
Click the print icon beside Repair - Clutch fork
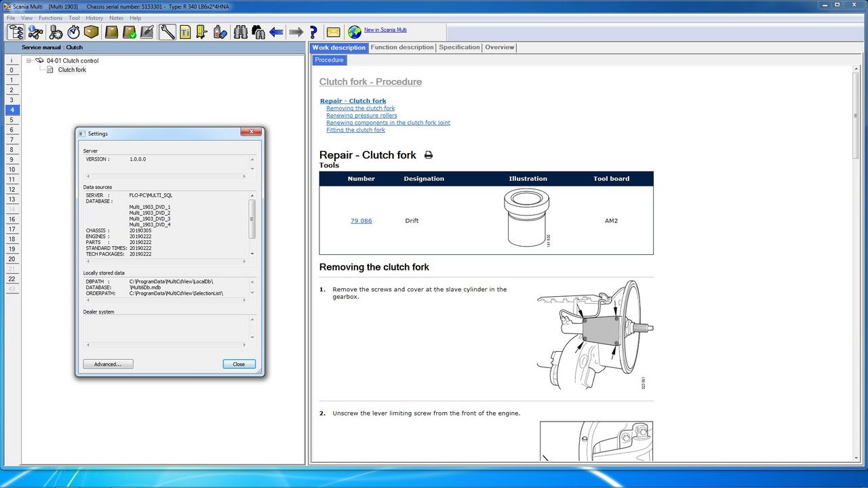click(x=428, y=155)
